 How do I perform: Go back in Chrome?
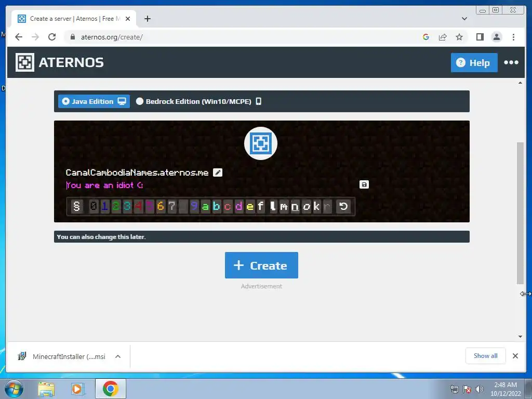click(x=19, y=37)
